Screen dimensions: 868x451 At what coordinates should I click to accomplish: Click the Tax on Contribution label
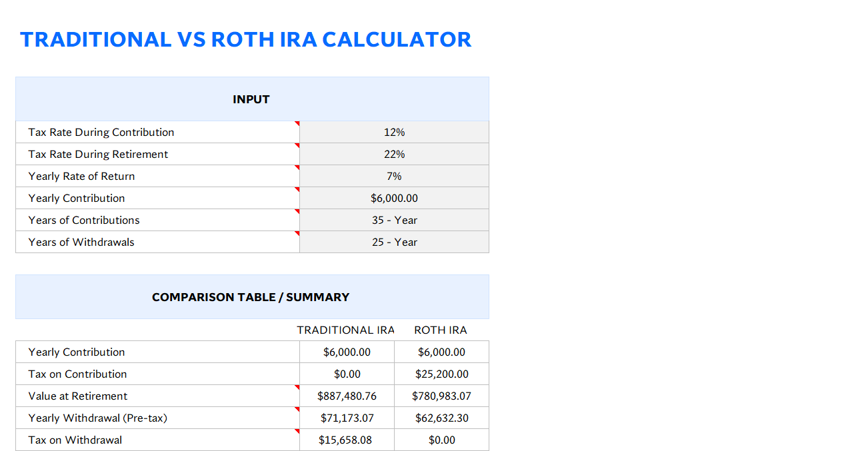[77, 374]
